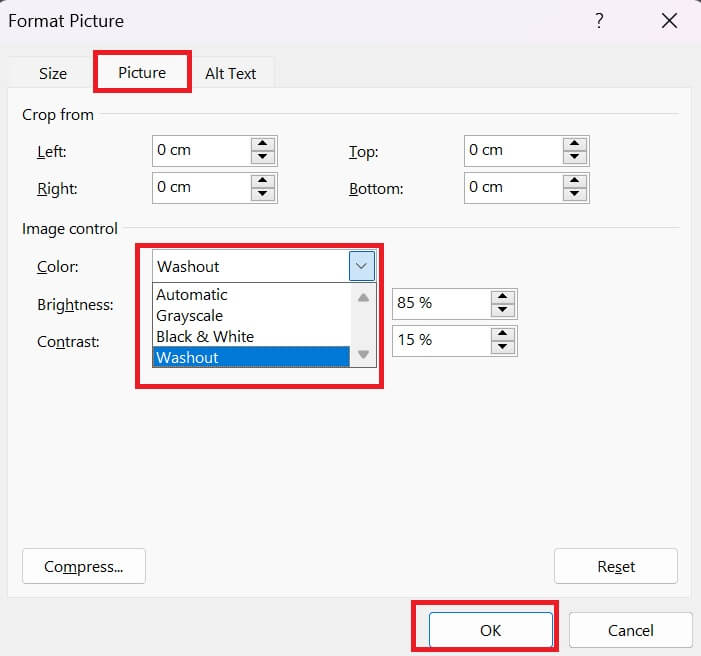701x656 pixels.
Task: Decrease the Right crop value
Action: (262, 195)
